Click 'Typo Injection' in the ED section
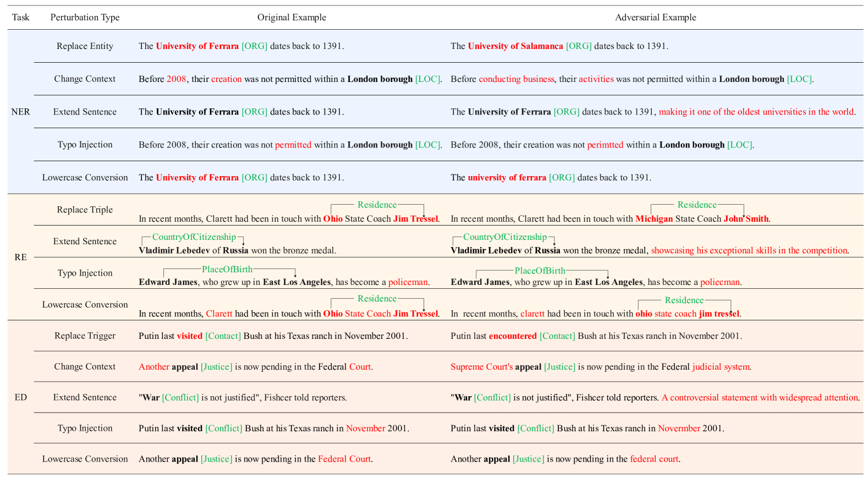The width and height of the screenshot is (868, 483). 85,429
